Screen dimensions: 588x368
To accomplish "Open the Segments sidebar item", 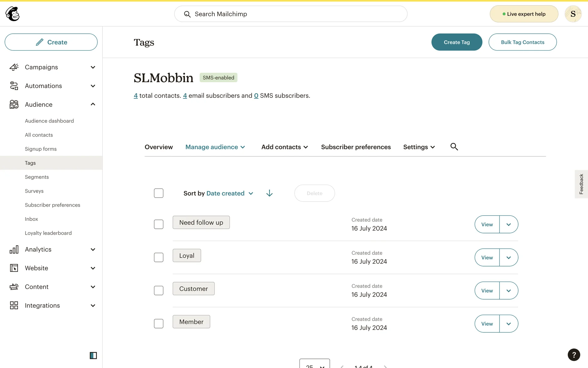I will 37,177.
